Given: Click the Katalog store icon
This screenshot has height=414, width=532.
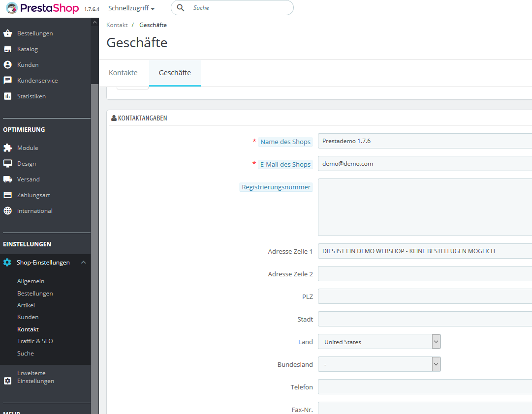Looking at the screenshot, I should click(7, 49).
